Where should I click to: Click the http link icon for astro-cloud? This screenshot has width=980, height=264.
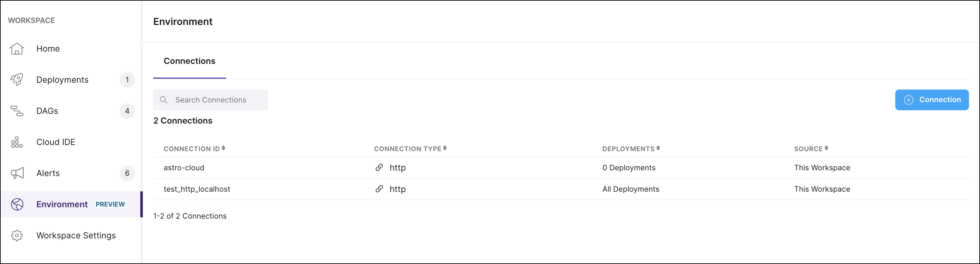click(379, 168)
